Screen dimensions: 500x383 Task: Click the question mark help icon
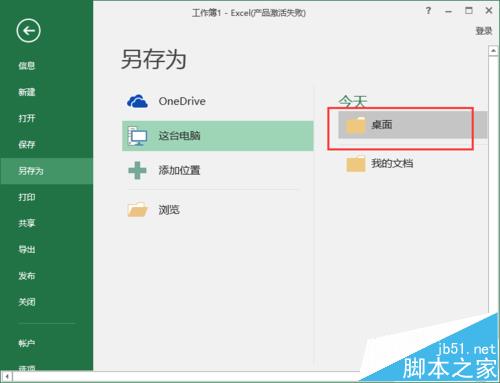click(x=428, y=11)
